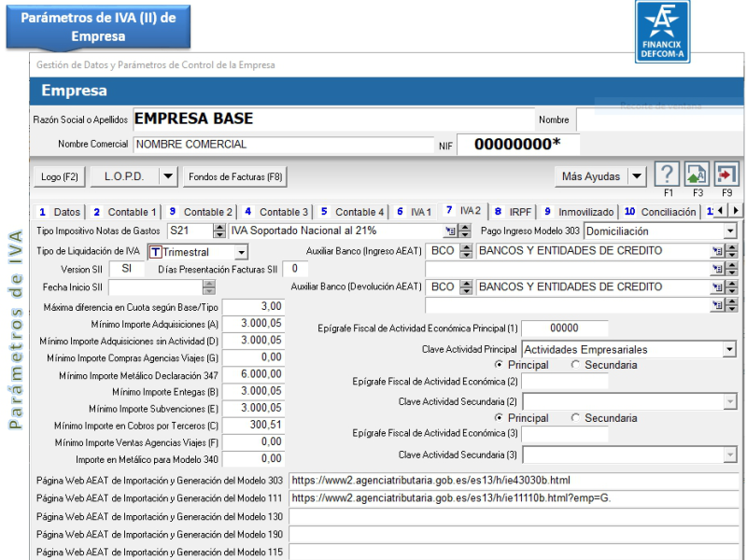This screenshot has height=560, width=747.
Task: Click the Nombre Comercial input field
Action: pyautogui.click(x=284, y=145)
